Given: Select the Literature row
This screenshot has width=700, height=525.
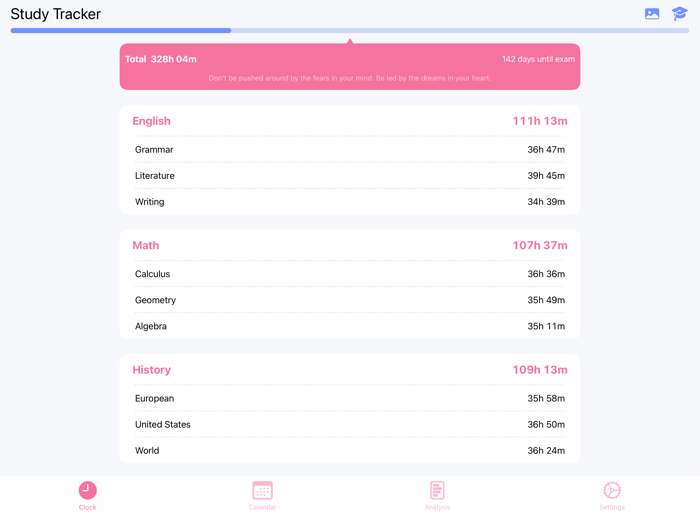Looking at the screenshot, I should click(350, 176).
